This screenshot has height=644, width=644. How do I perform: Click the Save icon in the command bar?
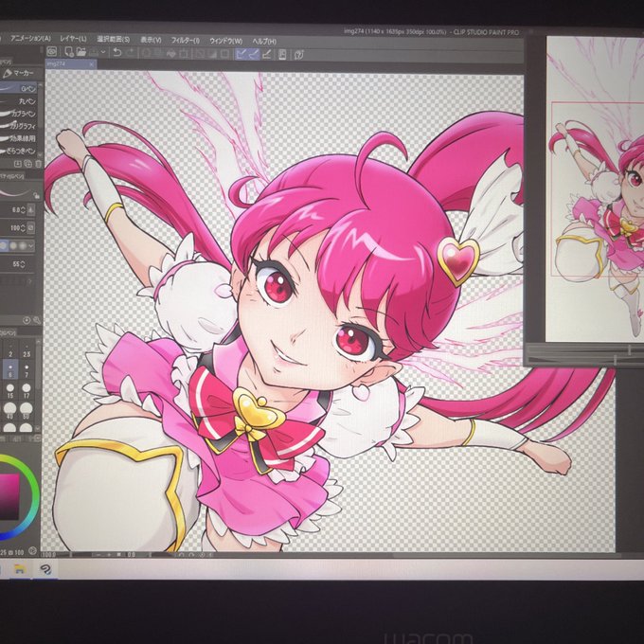[94, 52]
